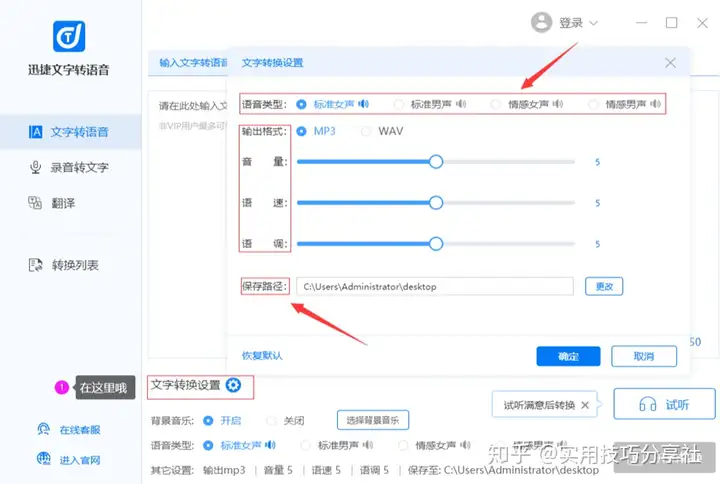720x484 pixels.
Task: Click the user avatar icon beside 登录
Action: tap(541, 22)
